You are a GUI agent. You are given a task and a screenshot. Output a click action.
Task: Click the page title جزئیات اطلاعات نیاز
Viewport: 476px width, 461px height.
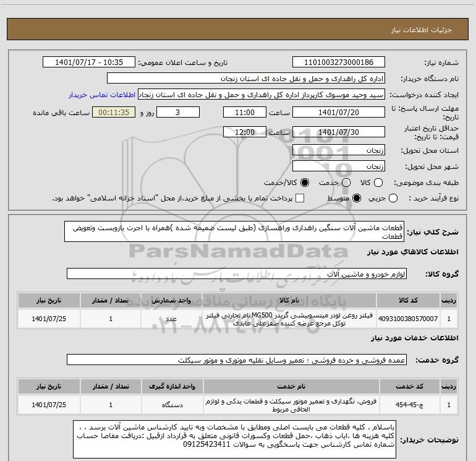pos(421,30)
